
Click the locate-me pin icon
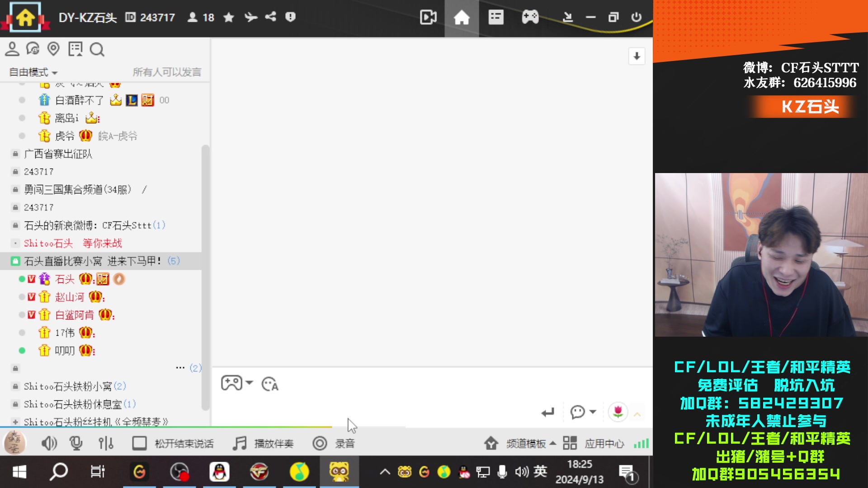click(53, 49)
